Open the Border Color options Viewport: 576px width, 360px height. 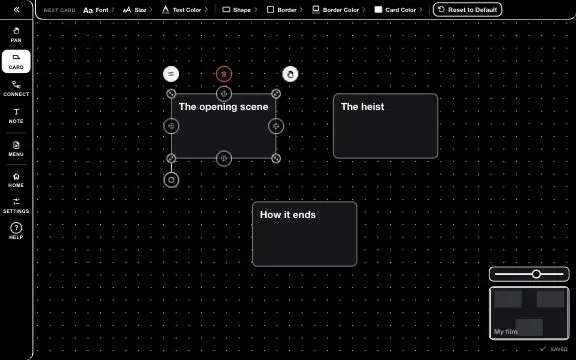click(338, 10)
